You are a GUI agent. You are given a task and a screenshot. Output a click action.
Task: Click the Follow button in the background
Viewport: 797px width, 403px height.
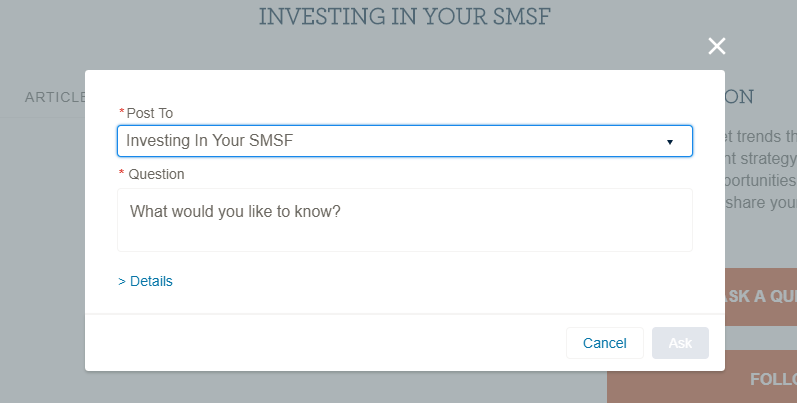pos(772,379)
